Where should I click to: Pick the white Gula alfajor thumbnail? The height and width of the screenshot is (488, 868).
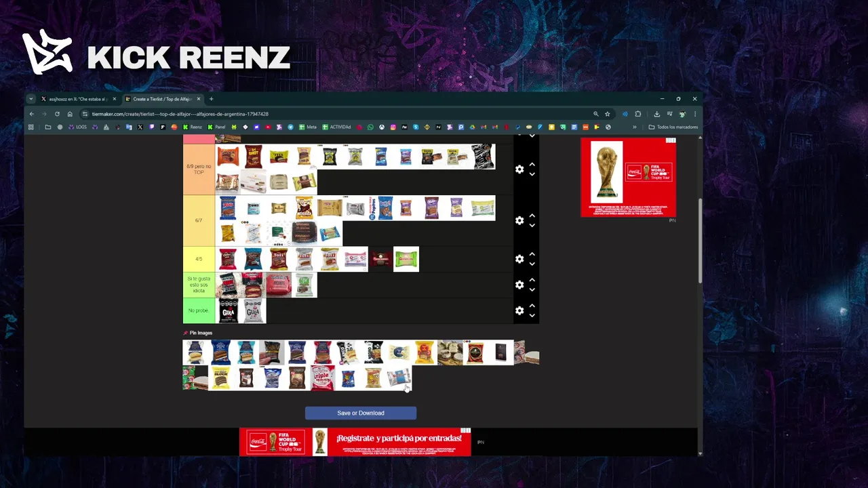[x=254, y=310]
